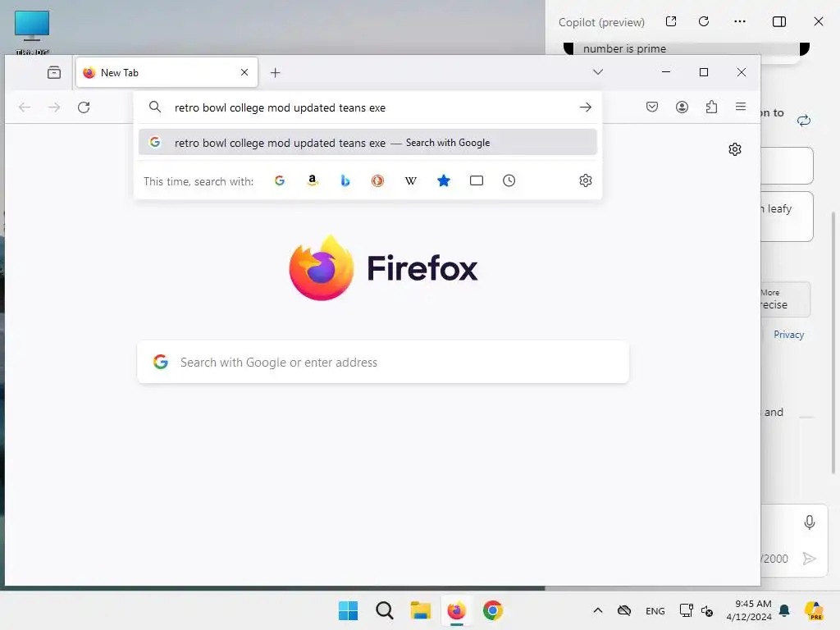Image resolution: width=840 pixels, height=630 pixels.
Task: Refresh the Copilot panel
Action: tap(704, 21)
